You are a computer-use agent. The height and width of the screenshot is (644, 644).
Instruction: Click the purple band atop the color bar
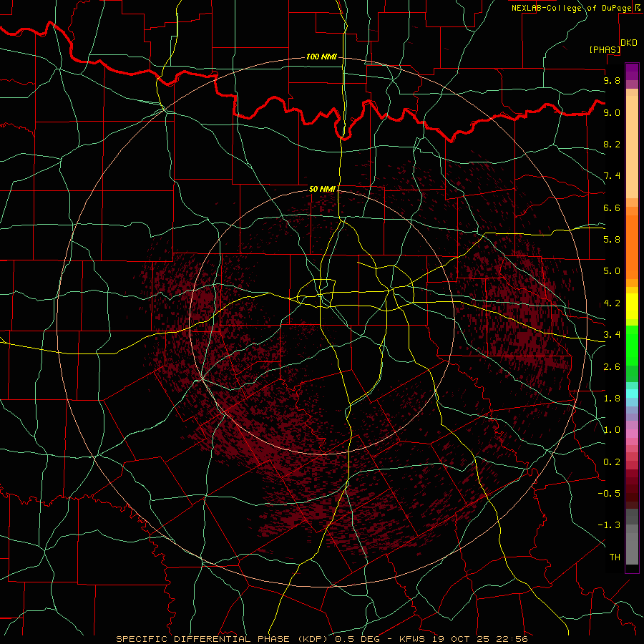[x=632, y=72]
